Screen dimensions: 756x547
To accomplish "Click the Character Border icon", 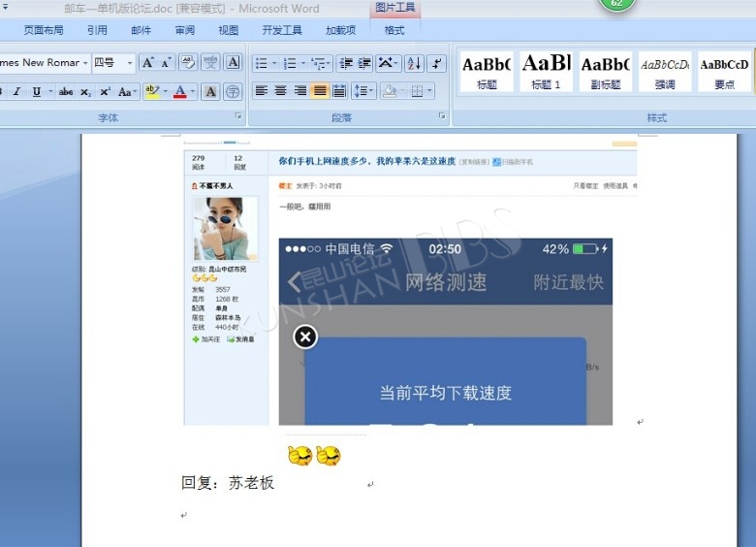I will (x=233, y=63).
